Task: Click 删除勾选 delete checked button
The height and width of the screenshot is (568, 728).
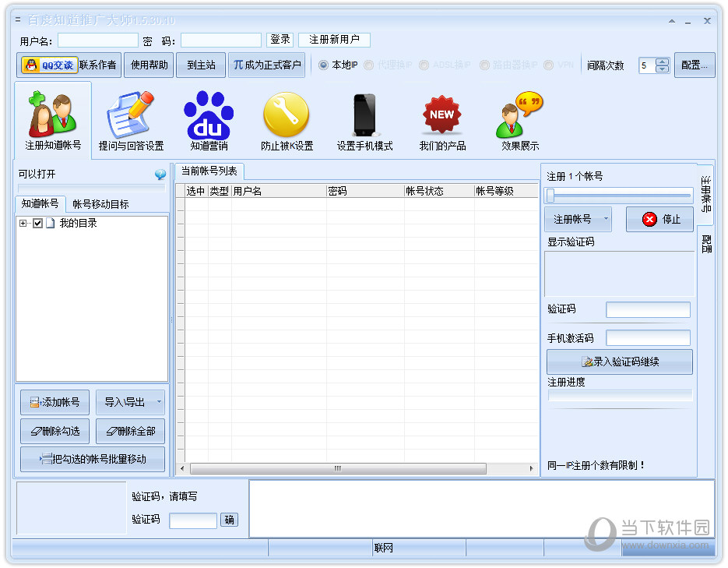Action: coord(55,431)
